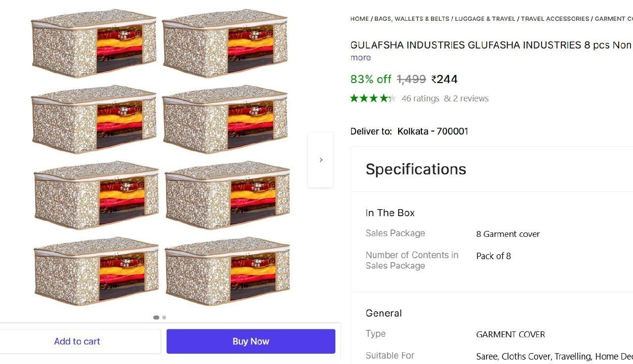633x364 pixels.
Task: Click the bottom-right garment cover image
Action: [x=227, y=272]
